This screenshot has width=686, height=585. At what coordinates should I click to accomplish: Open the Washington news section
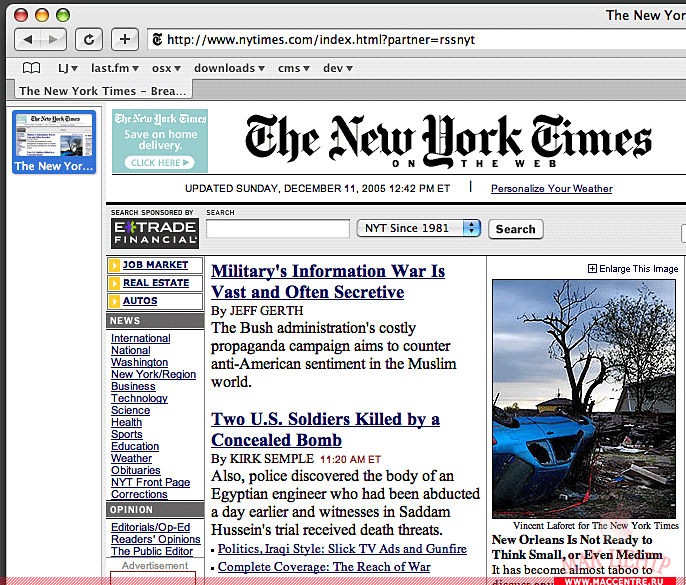coord(139,362)
